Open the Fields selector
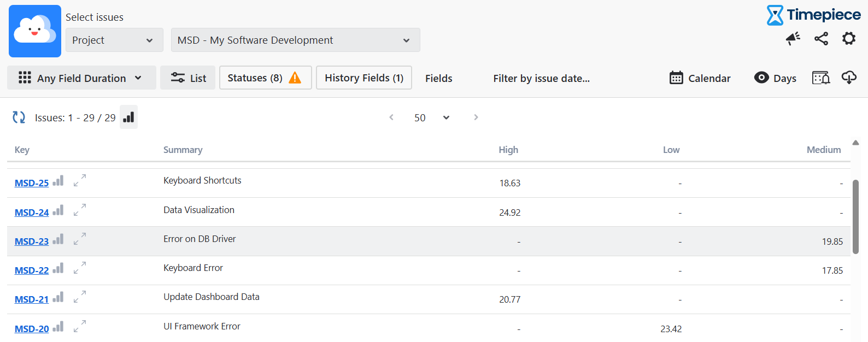868x342 pixels. [x=438, y=78]
